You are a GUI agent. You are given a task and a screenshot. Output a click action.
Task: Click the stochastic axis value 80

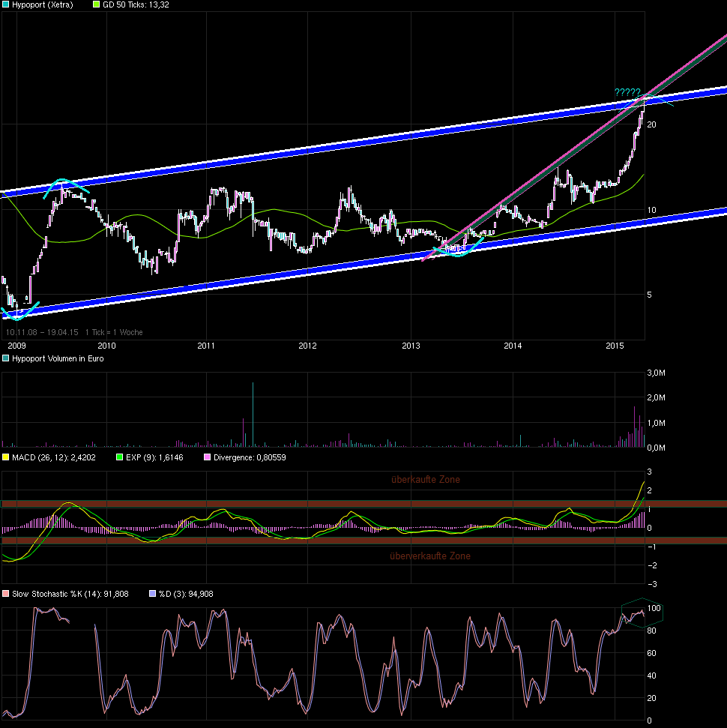(652, 631)
